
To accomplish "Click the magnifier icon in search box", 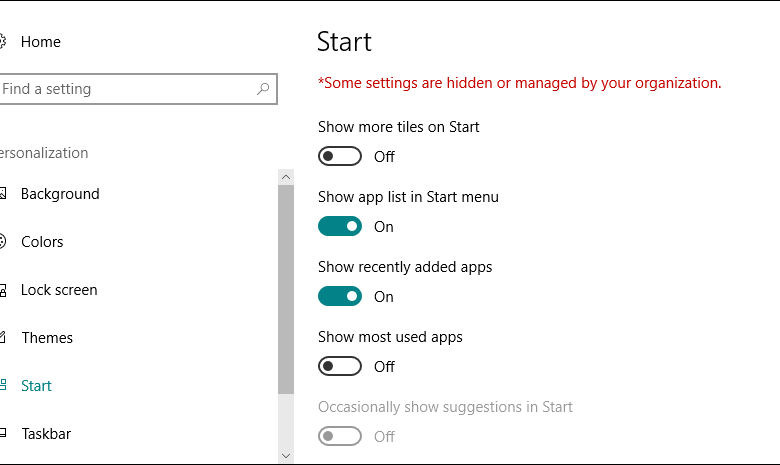I will click(263, 89).
